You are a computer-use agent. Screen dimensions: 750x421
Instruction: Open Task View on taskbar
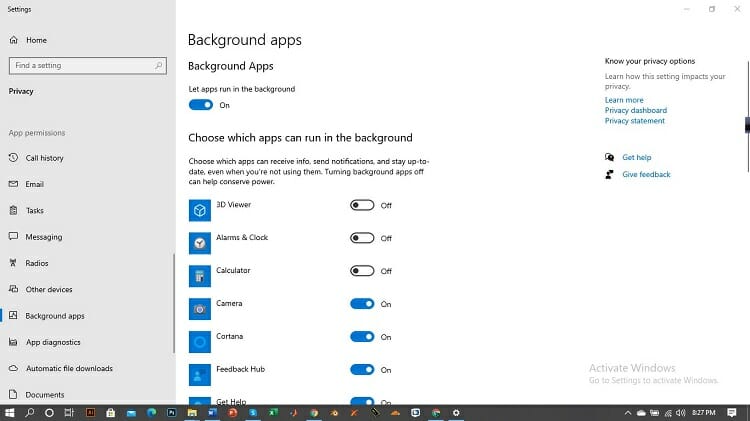pos(69,412)
